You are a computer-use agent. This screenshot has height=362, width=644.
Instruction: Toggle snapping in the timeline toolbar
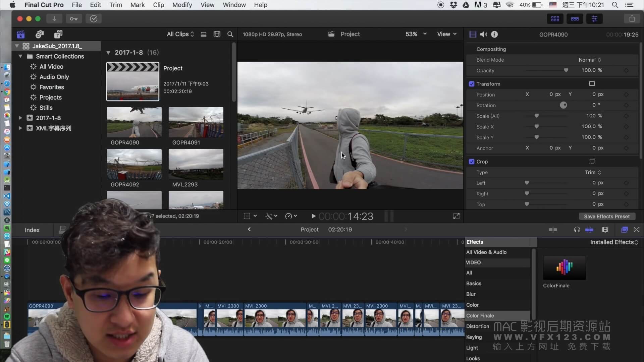pyautogui.click(x=589, y=230)
